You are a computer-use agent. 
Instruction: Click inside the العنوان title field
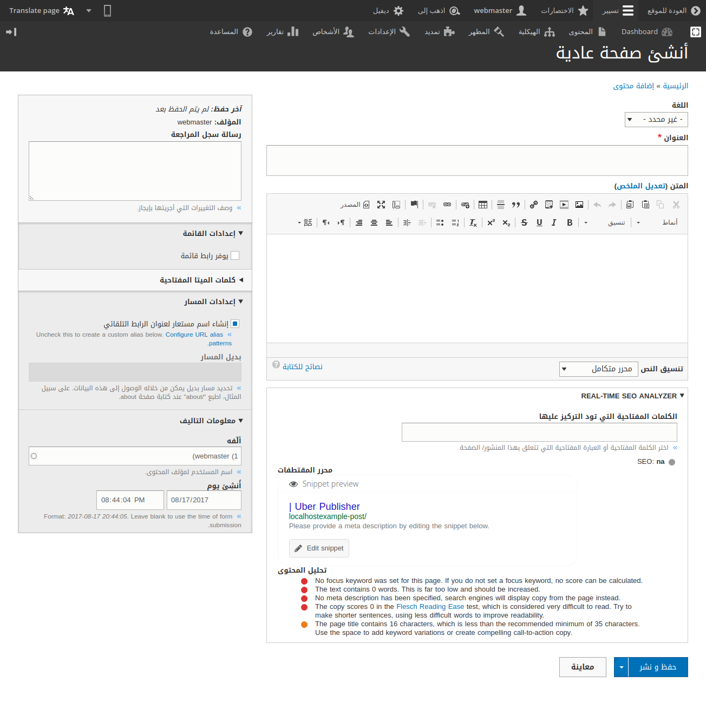(x=476, y=160)
